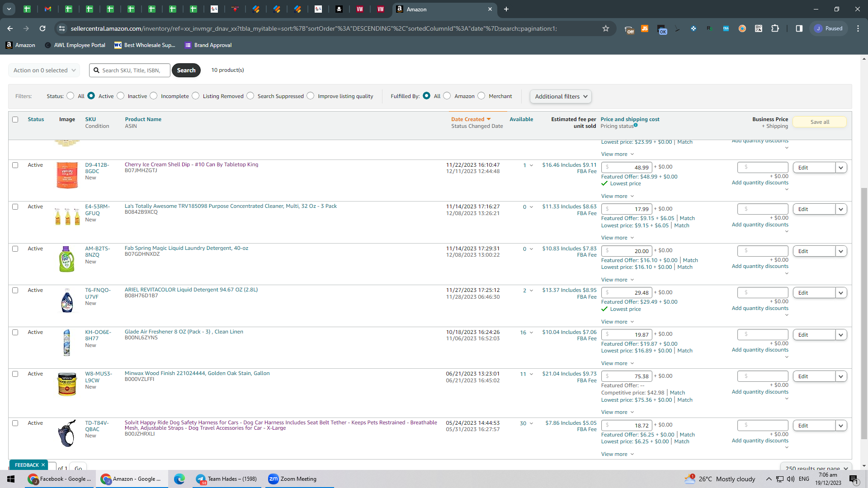Screen dimensions: 868x488
Task: Click Match next to Fab Featured Offer $16.10
Action: [690, 260]
